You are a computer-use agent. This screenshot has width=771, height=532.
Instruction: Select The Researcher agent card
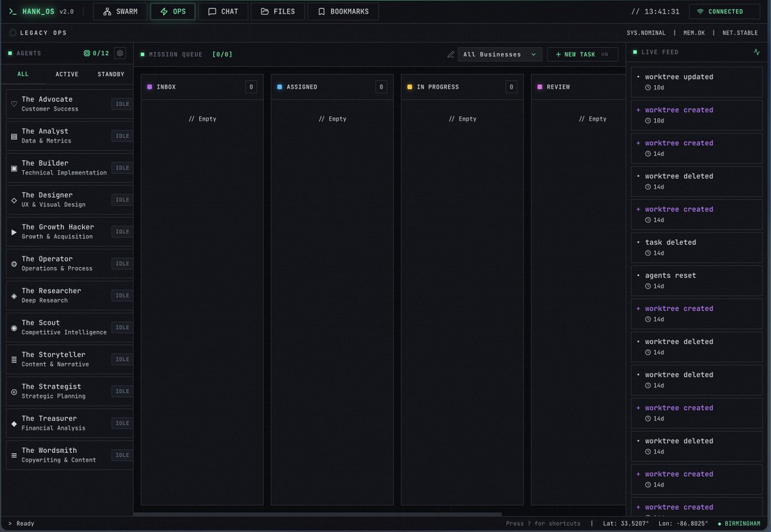[69, 296]
